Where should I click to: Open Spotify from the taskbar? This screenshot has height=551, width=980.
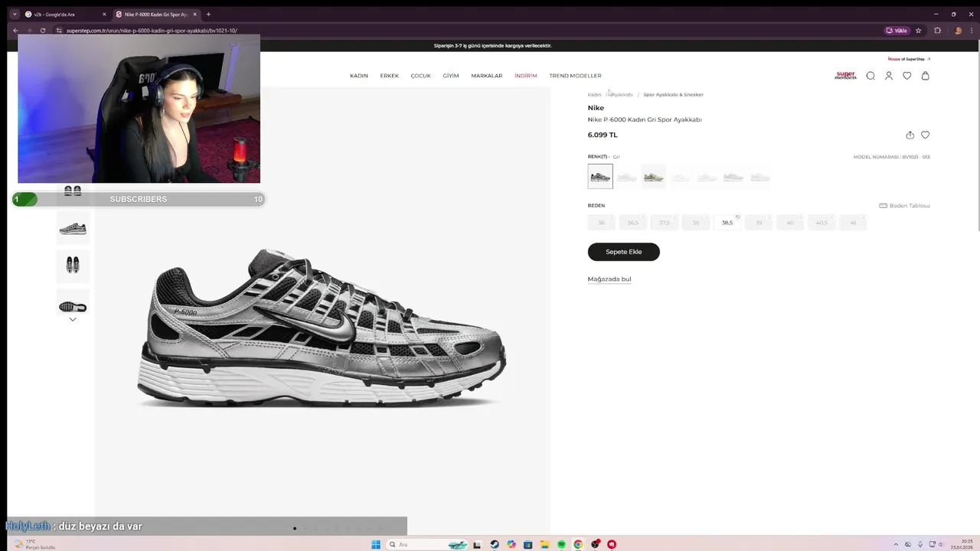coord(561,545)
